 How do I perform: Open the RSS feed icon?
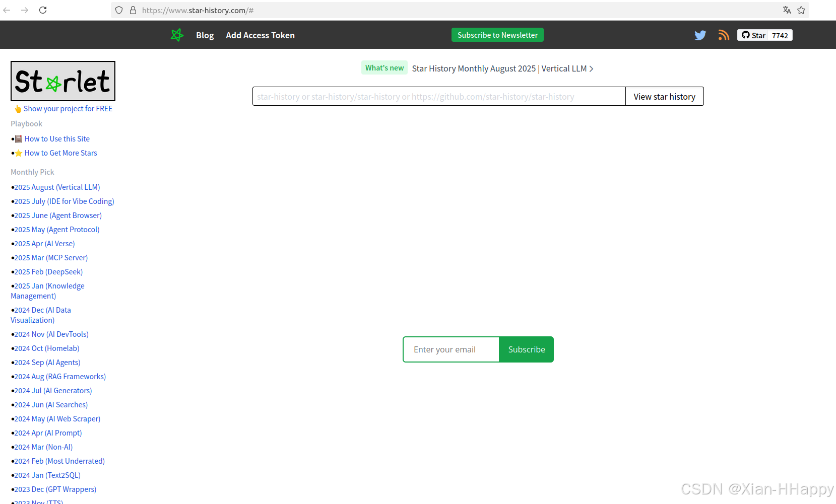(x=724, y=35)
